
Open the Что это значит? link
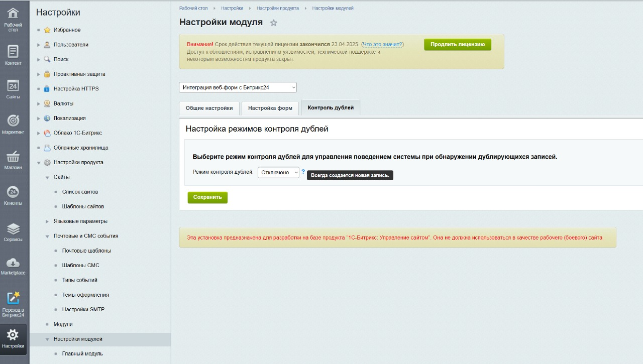point(382,44)
